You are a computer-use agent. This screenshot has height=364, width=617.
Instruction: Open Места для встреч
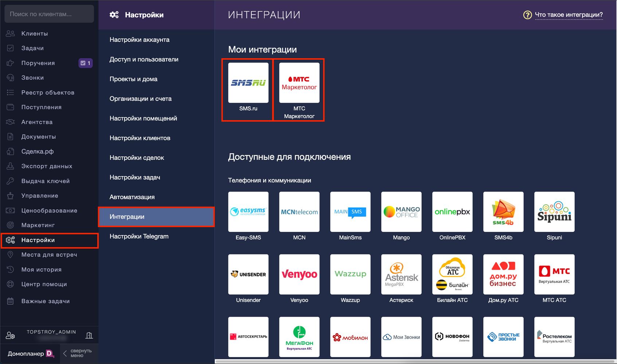coord(49,255)
